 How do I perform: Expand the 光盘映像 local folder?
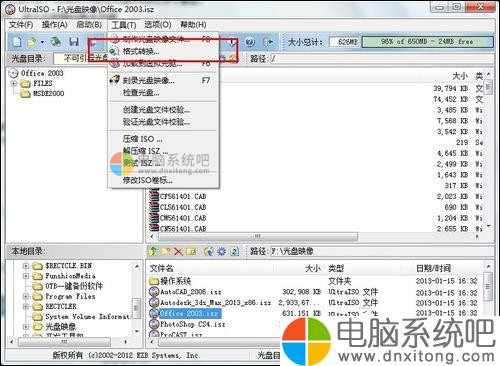pos(26,327)
